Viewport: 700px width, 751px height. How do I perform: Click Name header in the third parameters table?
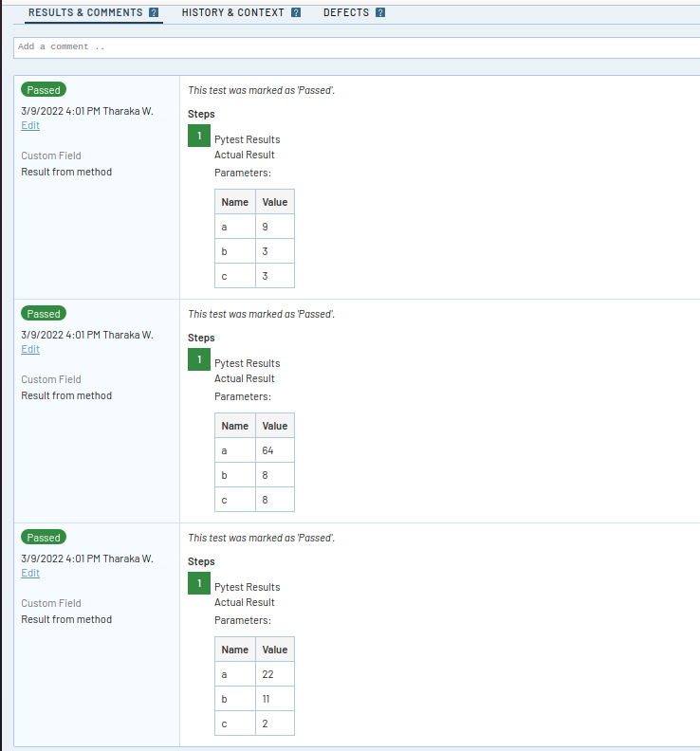click(235, 649)
